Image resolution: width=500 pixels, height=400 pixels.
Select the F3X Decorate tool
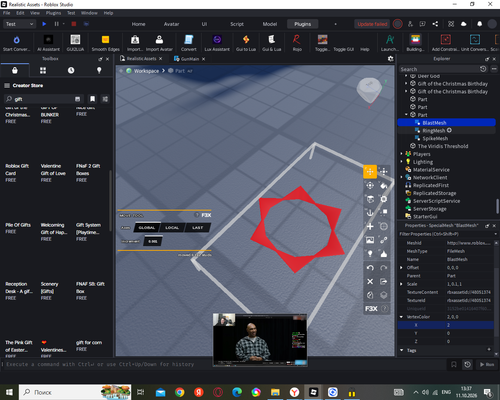click(384, 254)
